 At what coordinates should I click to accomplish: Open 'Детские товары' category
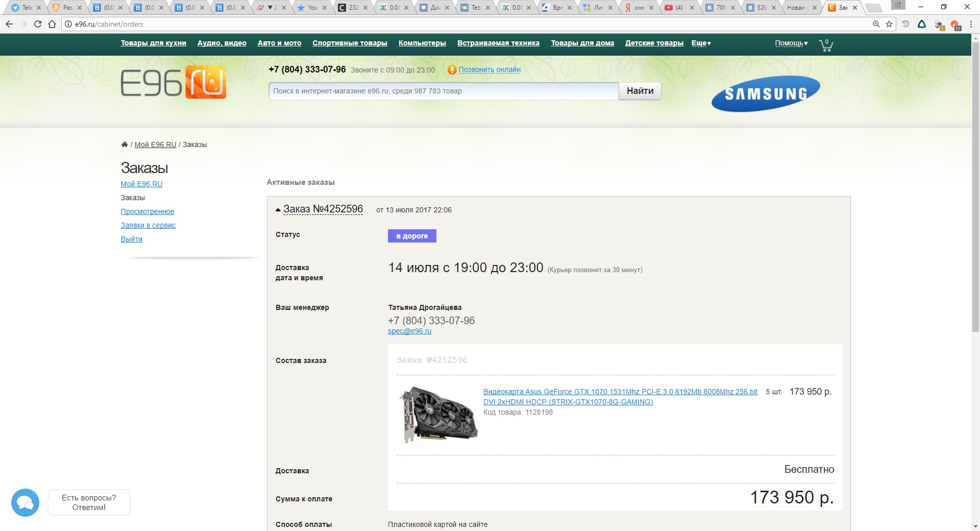tap(654, 43)
